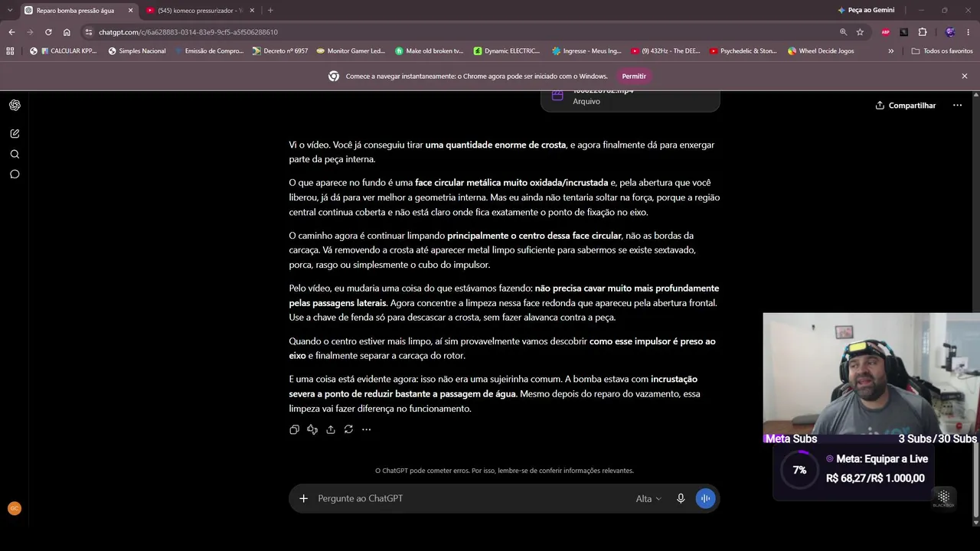
Task: Reload the current page
Action: (x=48, y=32)
